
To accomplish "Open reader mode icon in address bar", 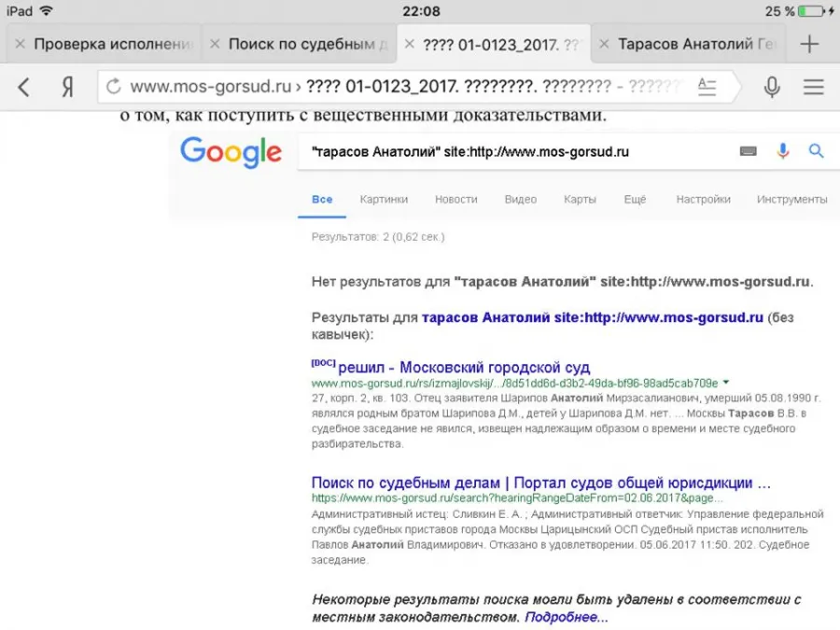I will coord(707,86).
